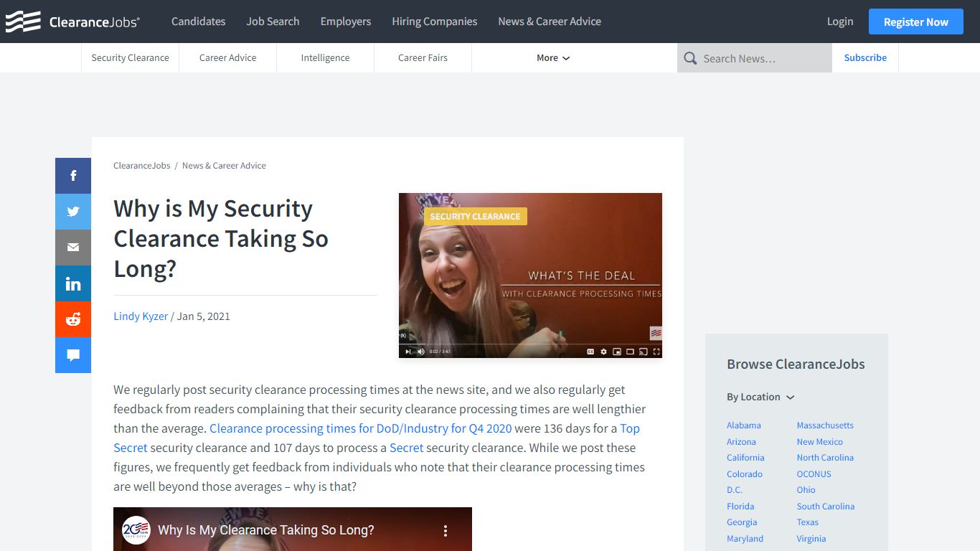Click the Subscribe link

[865, 58]
